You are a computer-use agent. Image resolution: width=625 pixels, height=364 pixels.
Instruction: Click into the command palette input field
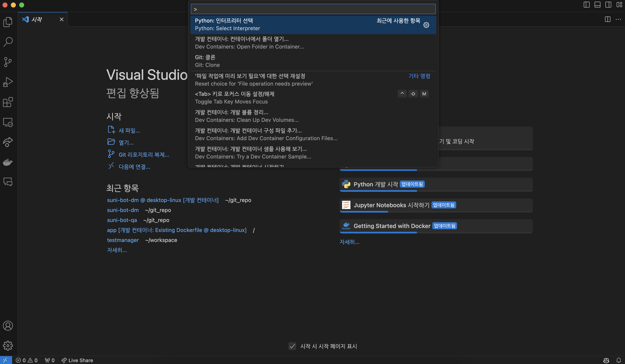313,9
